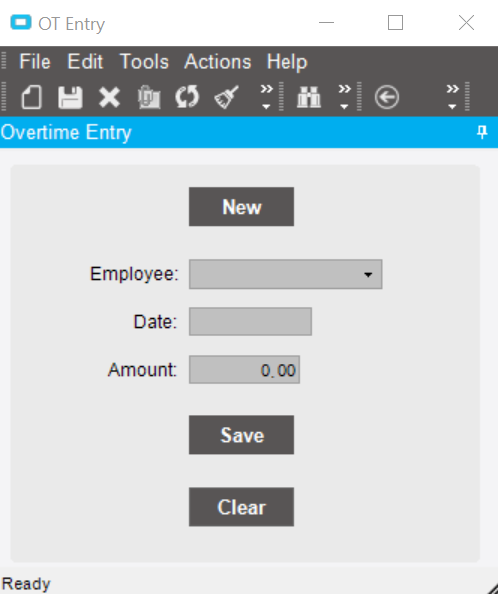This screenshot has height=594, width=498.
Task: Click the OT Entry app icon in title bar
Action: pos(21,23)
